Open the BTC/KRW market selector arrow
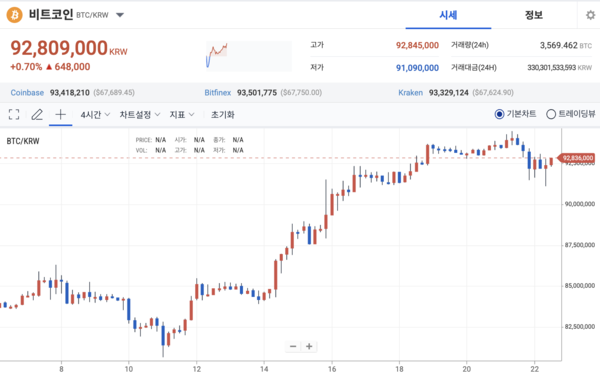Viewport: 600px width, 377px height. [x=120, y=15]
